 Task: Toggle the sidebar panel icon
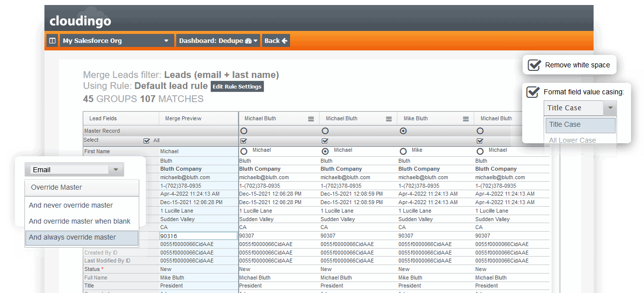(52, 41)
